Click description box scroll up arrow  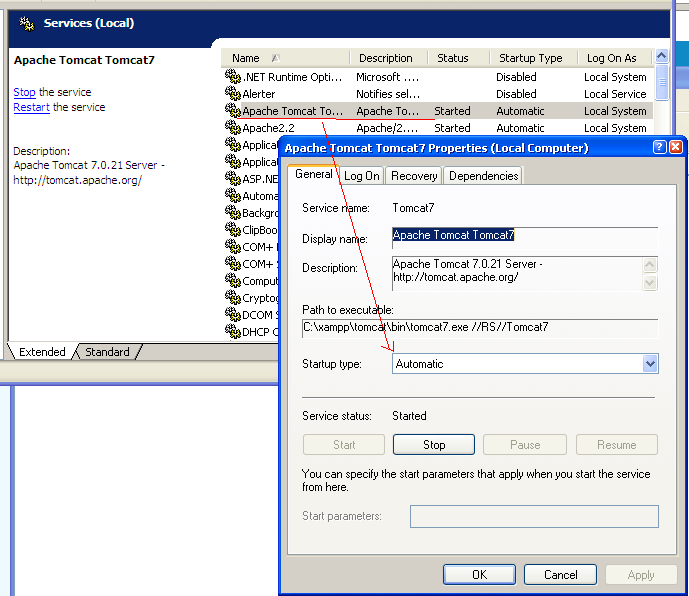(x=650, y=265)
